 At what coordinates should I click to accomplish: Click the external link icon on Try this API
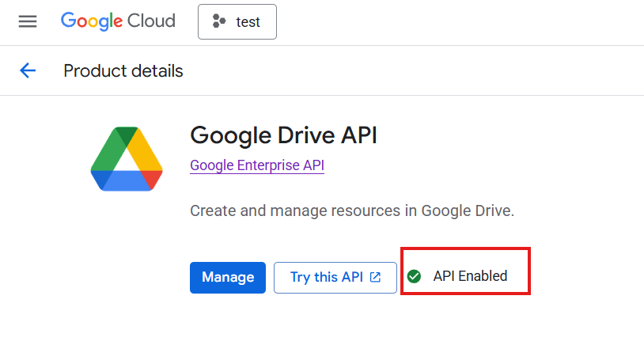[x=376, y=277]
